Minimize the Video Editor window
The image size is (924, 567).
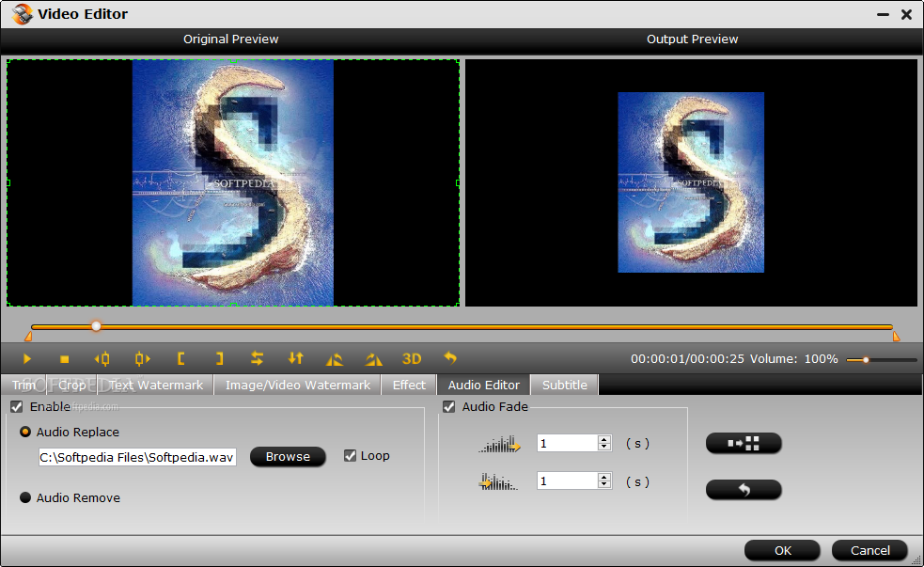pyautogui.click(x=883, y=14)
